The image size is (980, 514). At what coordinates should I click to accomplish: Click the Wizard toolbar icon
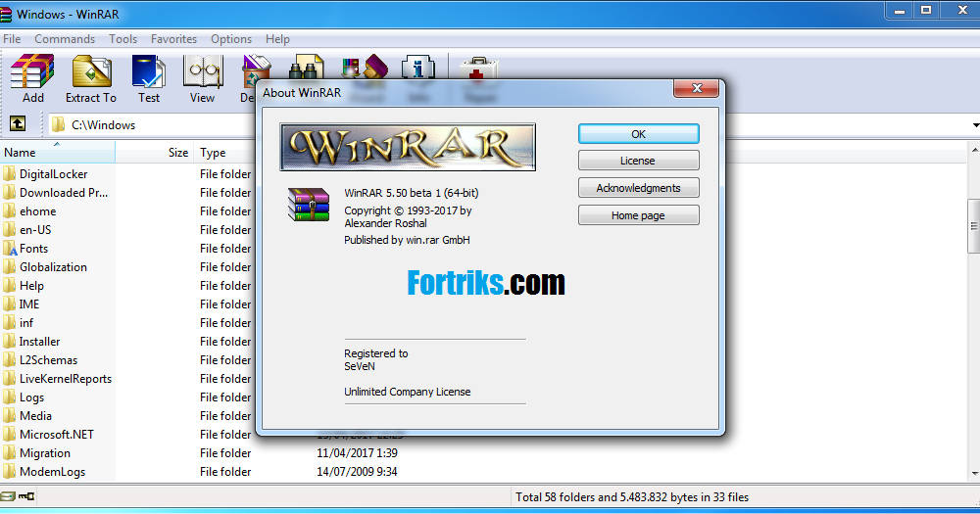[365, 68]
